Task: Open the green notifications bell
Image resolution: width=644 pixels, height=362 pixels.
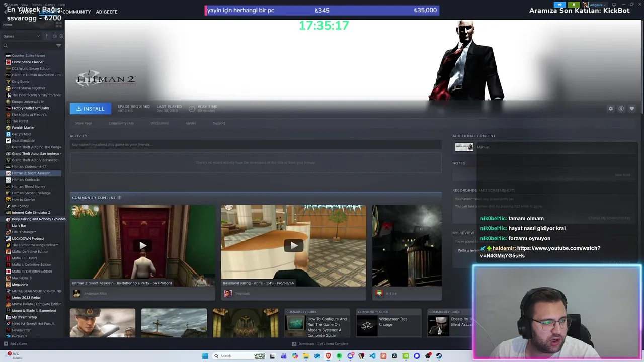Action: click(574, 5)
